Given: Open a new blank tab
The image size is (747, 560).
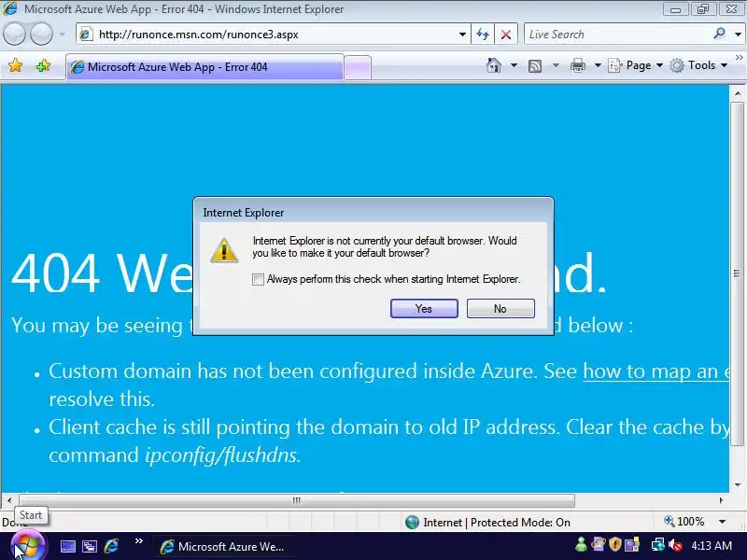Looking at the screenshot, I should click(x=358, y=67).
